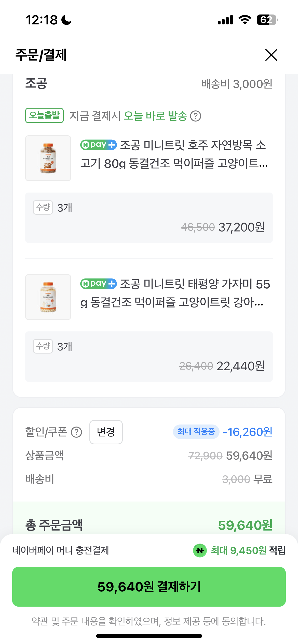Tap the 수량 label on beef item
298x644 pixels.
click(x=43, y=207)
